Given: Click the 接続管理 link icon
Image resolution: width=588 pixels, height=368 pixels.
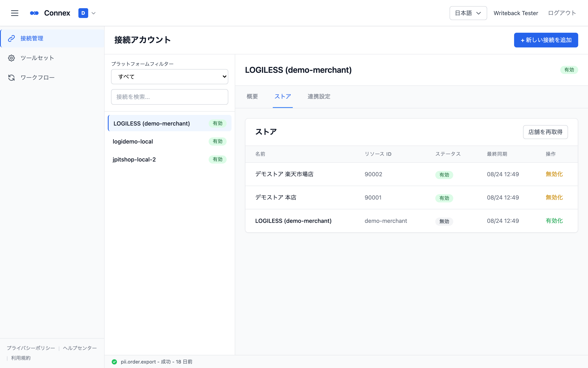Looking at the screenshot, I should point(11,38).
